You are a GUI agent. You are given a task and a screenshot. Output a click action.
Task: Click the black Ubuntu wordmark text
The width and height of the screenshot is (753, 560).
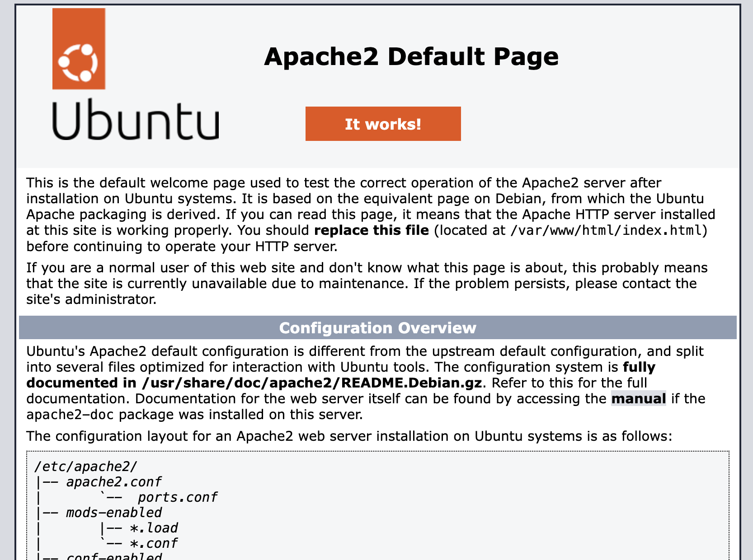(x=135, y=121)
